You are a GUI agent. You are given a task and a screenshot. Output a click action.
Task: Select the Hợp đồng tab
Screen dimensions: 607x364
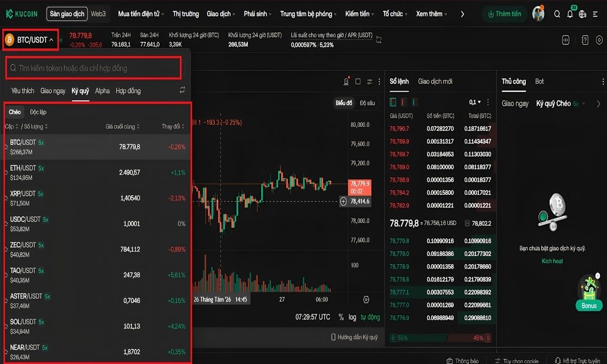point(128,90)
